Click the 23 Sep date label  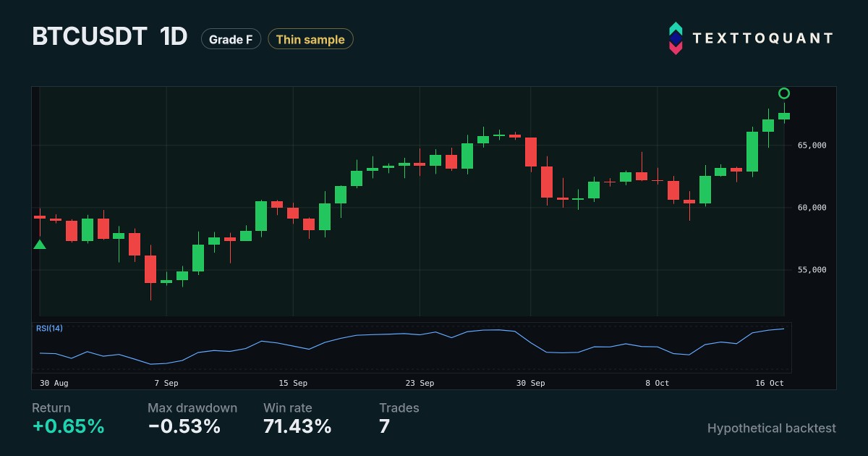[x=420, y=383]
